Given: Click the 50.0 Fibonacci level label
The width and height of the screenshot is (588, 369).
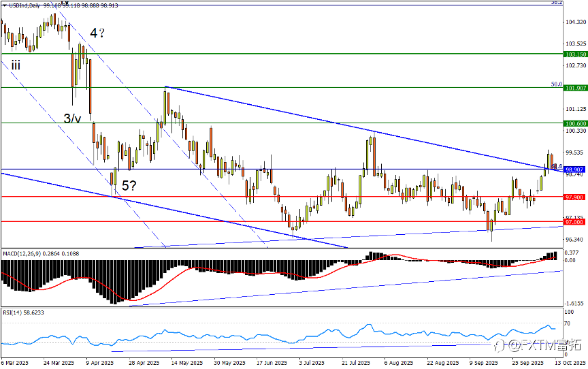Looking at the screenshot, I should click(x=557, y=84).
